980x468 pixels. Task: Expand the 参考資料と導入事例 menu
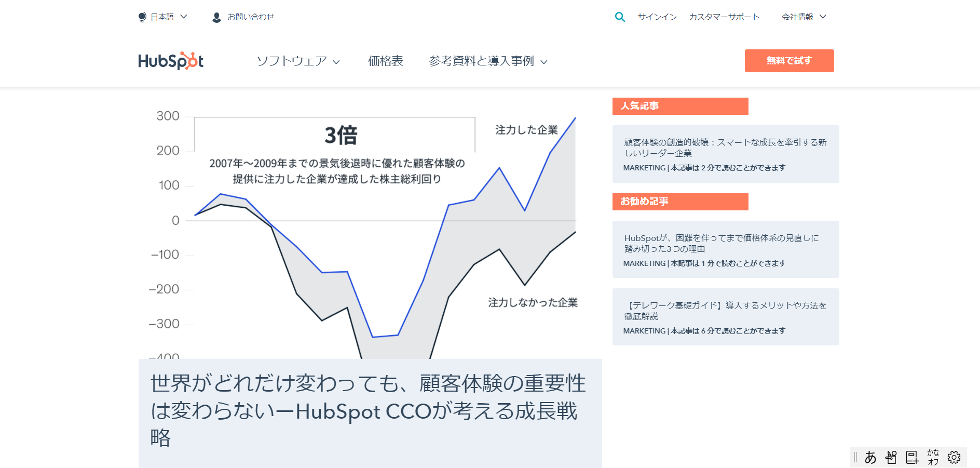488,61
